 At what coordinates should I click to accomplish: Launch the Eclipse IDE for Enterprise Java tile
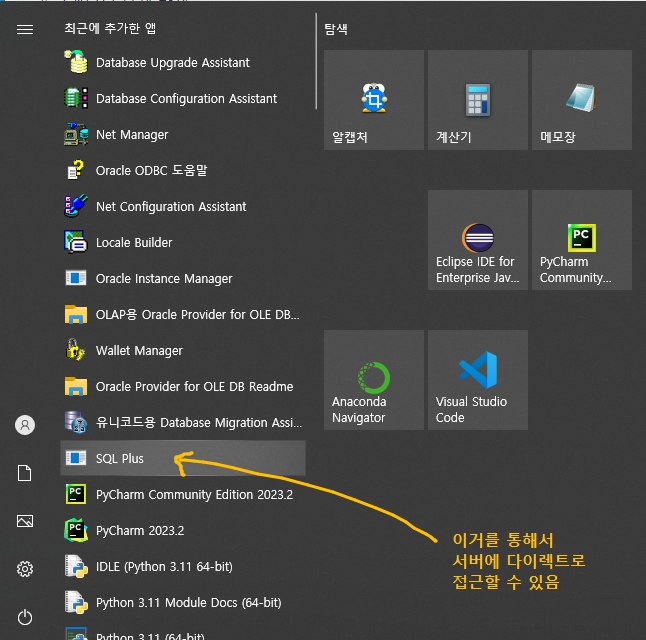(x=478, y=240)
